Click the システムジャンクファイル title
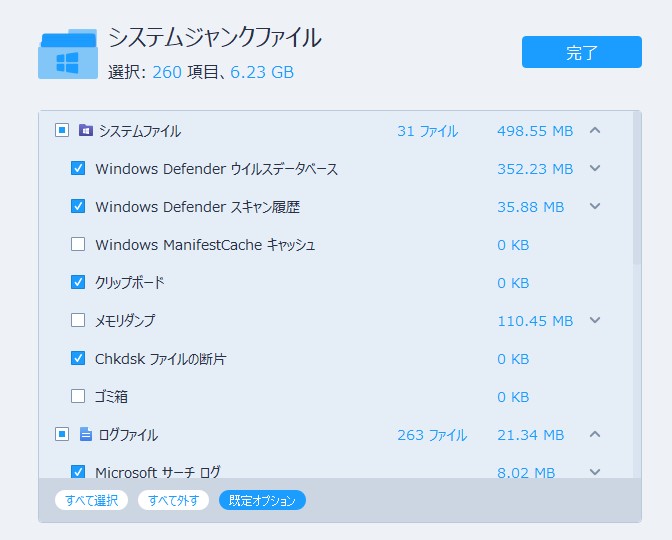672x540 pixels. point(214,38)
